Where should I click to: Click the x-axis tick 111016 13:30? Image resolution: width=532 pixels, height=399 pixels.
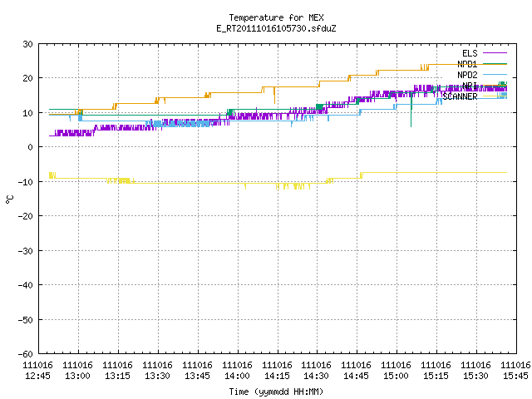157,371
